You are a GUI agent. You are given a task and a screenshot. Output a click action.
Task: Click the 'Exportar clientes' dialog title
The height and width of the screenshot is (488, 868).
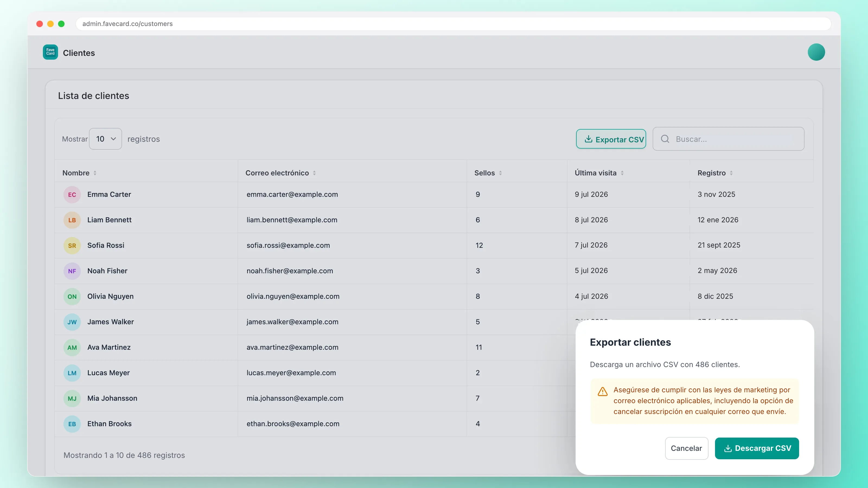tap(630, 342)
